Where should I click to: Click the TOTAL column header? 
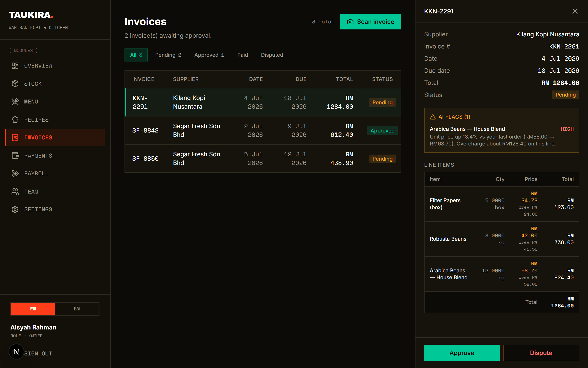click(344, 79)
